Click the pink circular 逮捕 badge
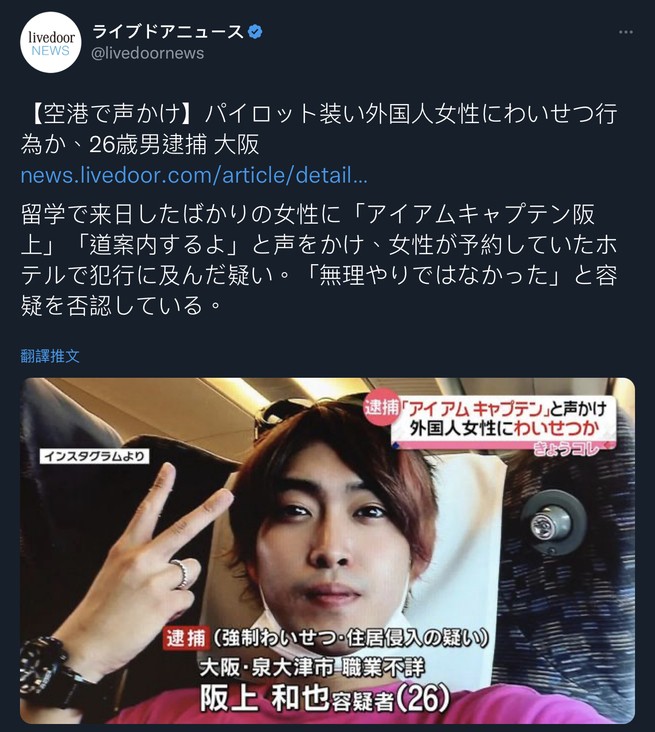This screenshot has height=732, width=655. (381, 407)
